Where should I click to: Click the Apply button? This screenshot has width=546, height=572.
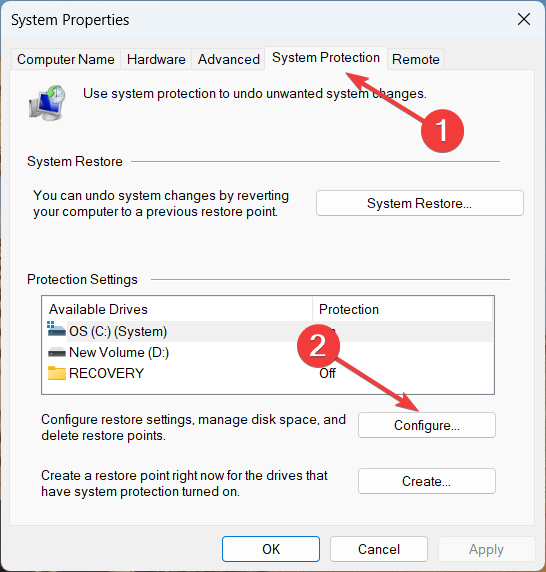point(487,549)
